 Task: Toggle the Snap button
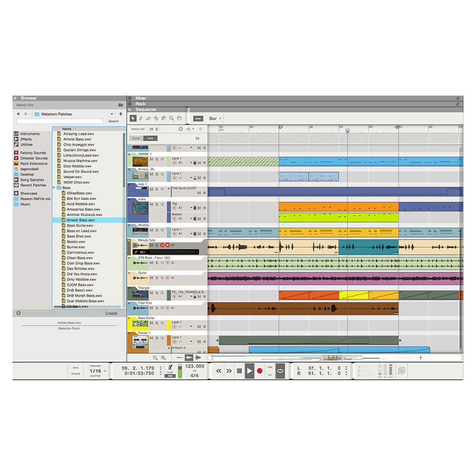pos(198,118)
